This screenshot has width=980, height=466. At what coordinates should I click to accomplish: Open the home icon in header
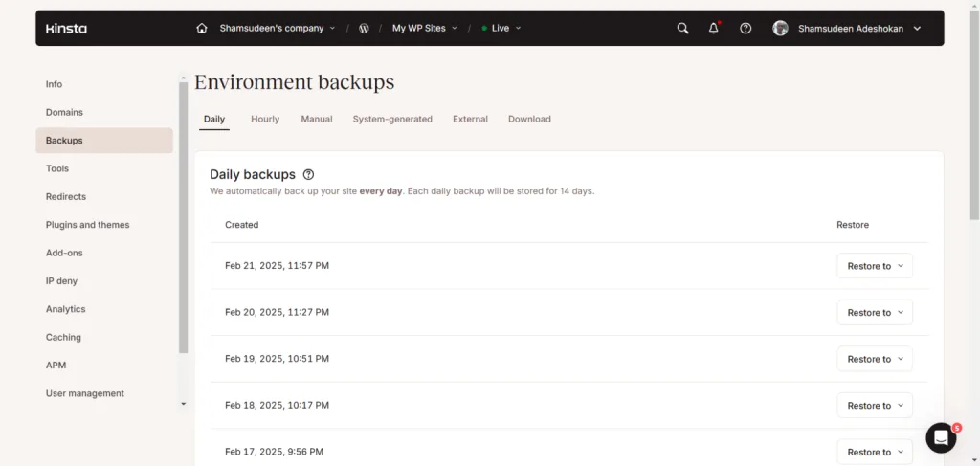201,28
